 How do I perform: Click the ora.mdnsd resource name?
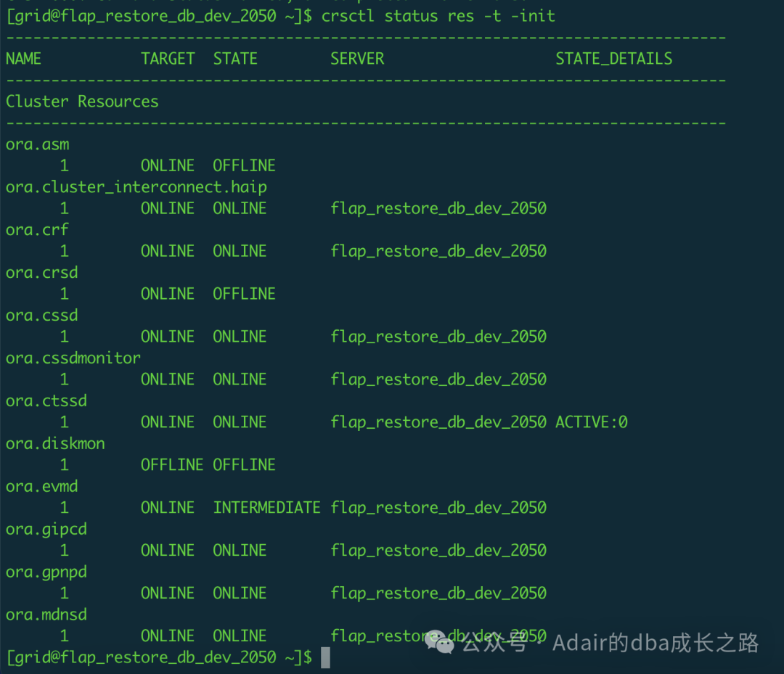(x=46, y=615)
